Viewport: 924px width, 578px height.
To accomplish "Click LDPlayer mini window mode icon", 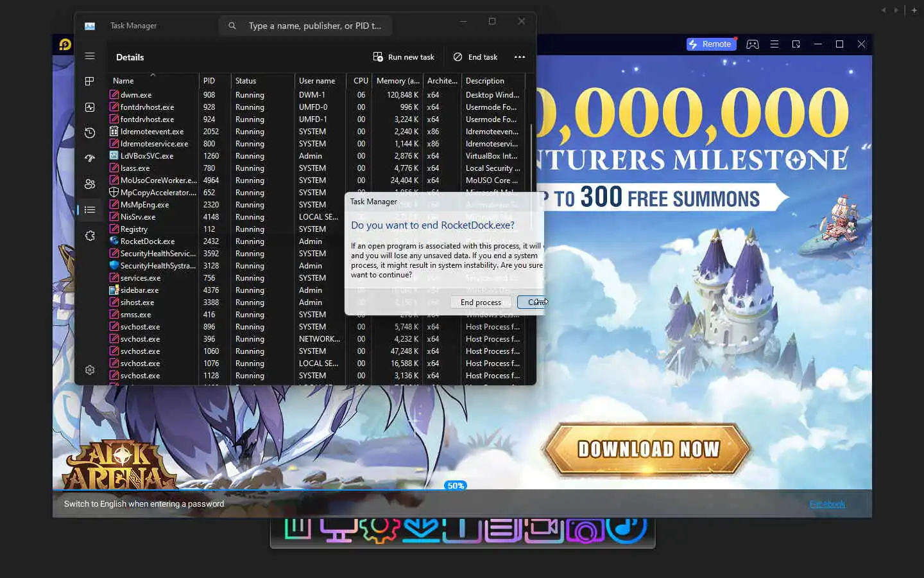I will click(796, 44).
